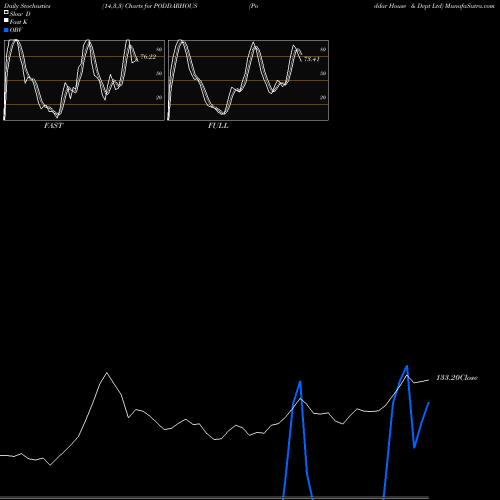Click the MunafaSutra.com watermark text
The width and height of the screenshot is (500, 500).
469,6
